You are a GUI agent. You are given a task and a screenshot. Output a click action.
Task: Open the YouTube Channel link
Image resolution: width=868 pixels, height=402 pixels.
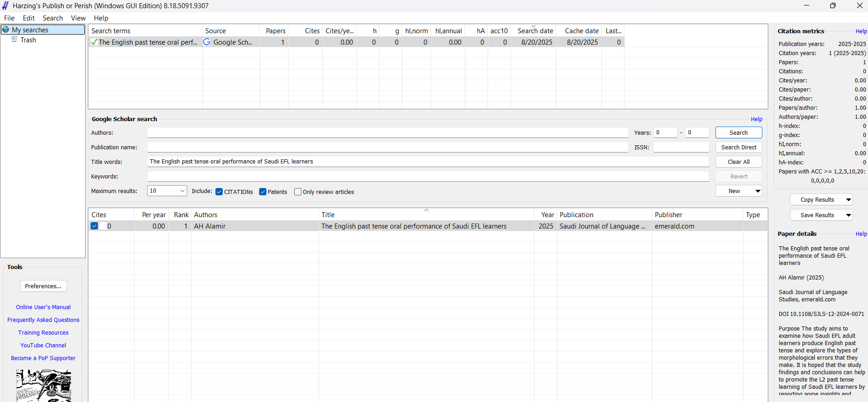(x=43, y=346)
